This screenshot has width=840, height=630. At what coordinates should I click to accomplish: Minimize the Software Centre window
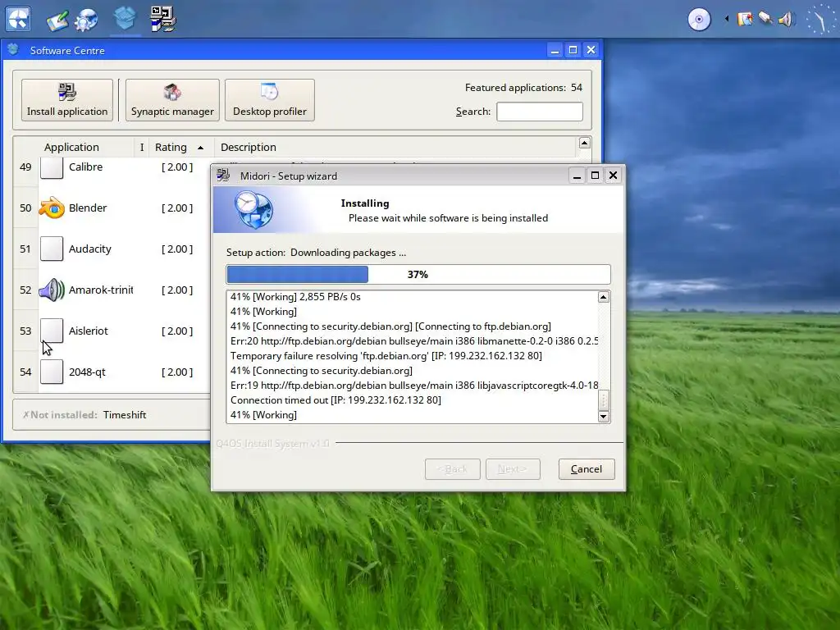pos(555,50)
